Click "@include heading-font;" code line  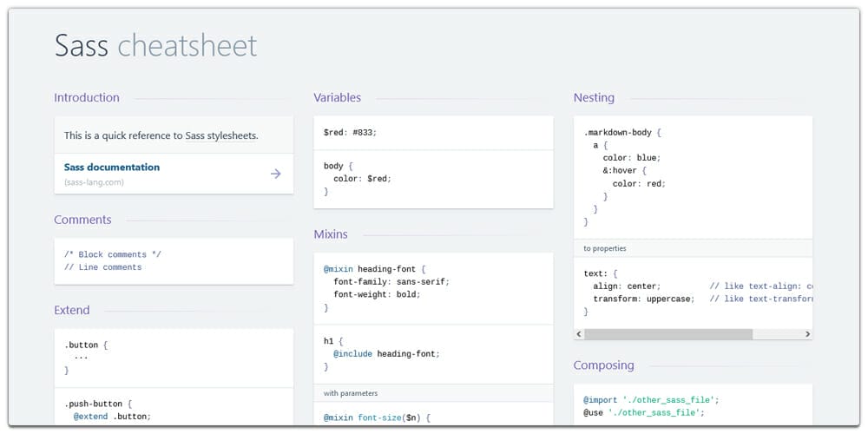[386, 354]
